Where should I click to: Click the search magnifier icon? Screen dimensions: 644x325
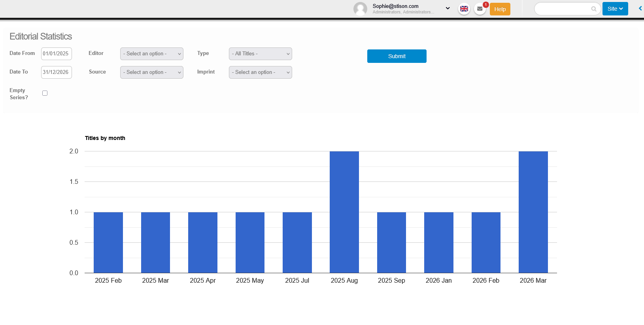[593, 9]
